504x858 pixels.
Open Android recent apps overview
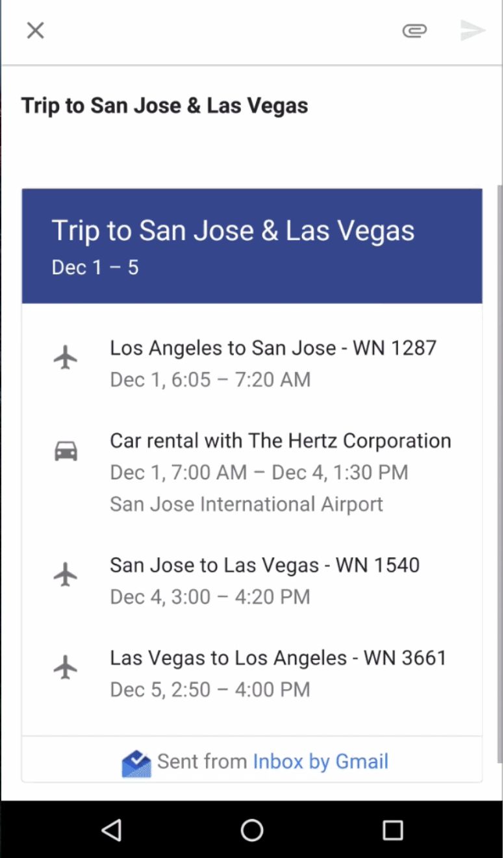[392, 829]
